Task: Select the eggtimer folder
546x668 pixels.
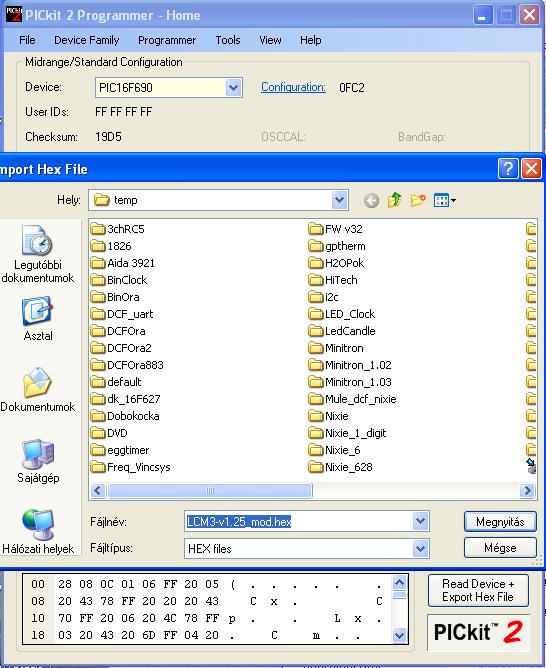Action: (120, 450)
